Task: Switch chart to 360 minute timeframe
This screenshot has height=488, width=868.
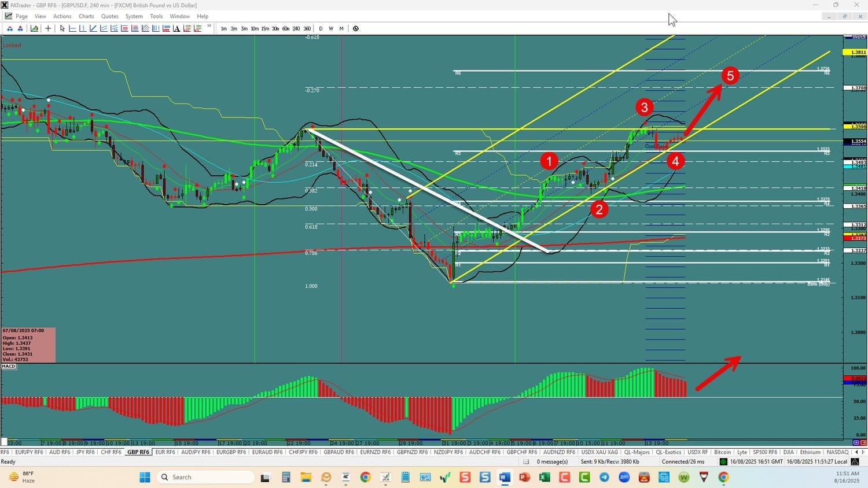Action: [x=307, y=28]
